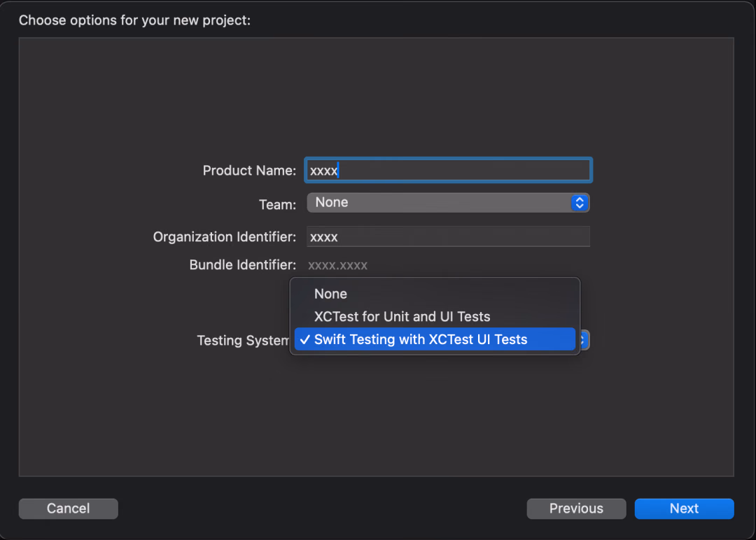The width and height of the screenshot is (756, 540).
Task: Select Swift Testing with XCTest UI Tests
Action: coord(435,340)
